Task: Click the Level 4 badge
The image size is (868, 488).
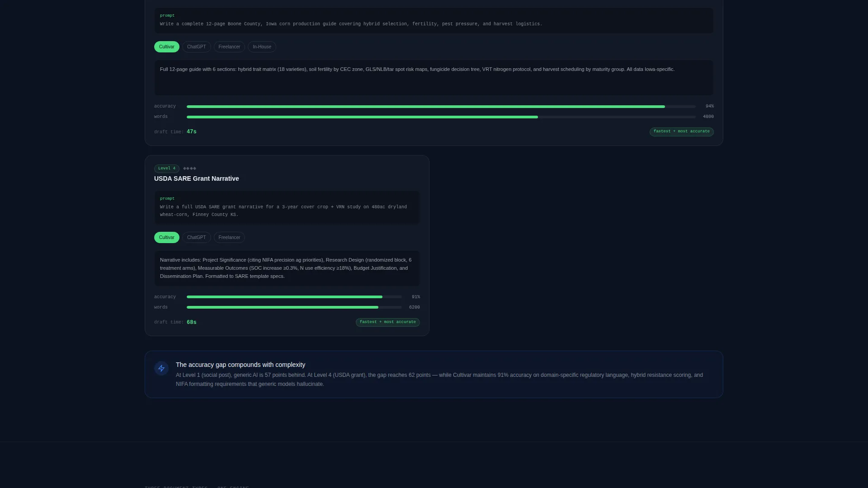Action: pyautogui.click(x=167, y=169)
